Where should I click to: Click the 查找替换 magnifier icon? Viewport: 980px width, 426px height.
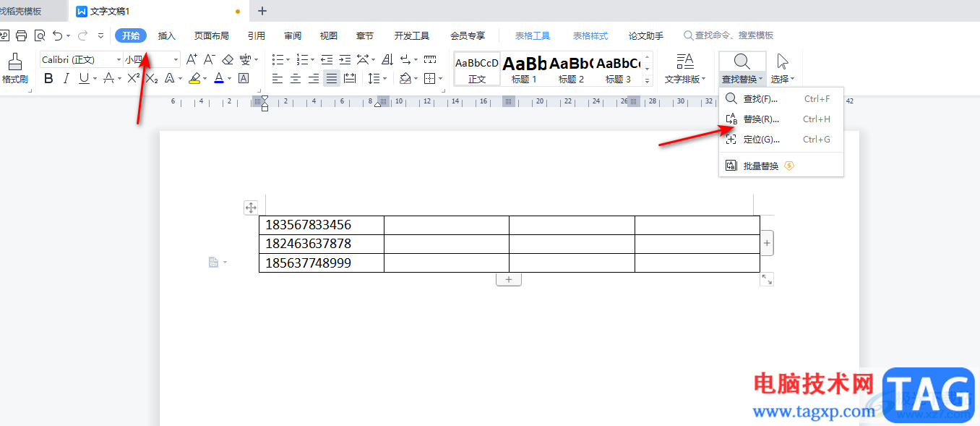click(742, 61)
